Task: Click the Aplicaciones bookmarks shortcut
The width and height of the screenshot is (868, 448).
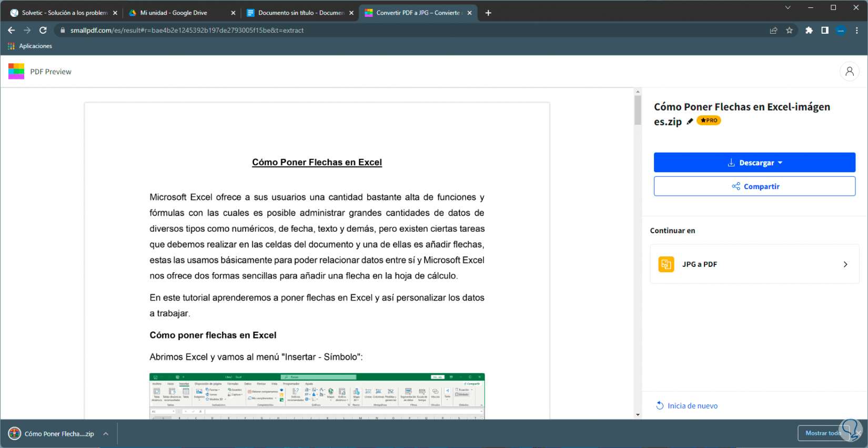Action: click(x=30, y=46)
